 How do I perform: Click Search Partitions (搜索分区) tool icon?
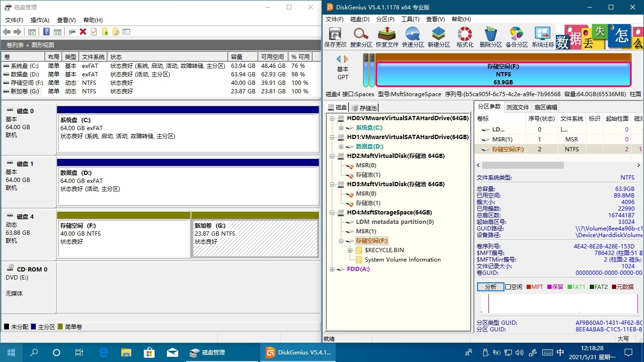point(361,37)
